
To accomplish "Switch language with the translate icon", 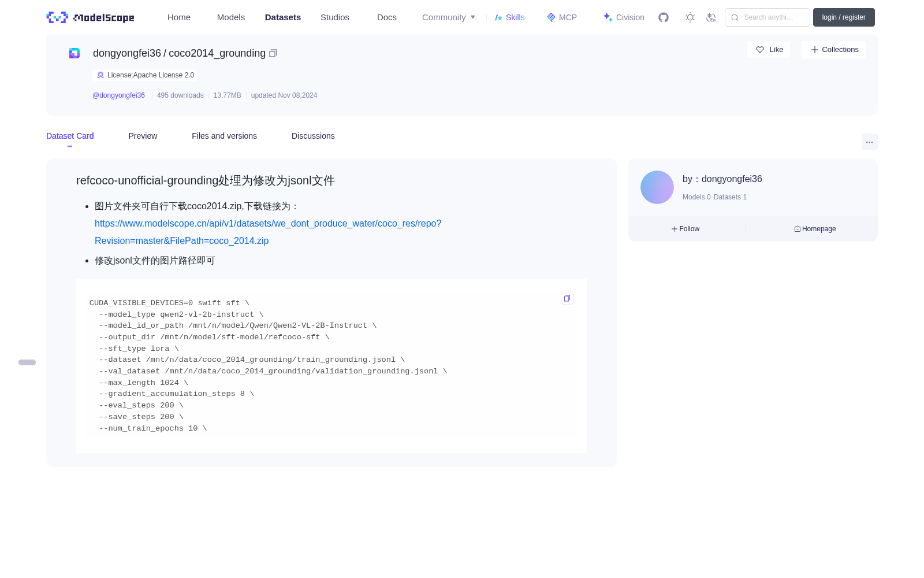I will click(x=711, y=17).
